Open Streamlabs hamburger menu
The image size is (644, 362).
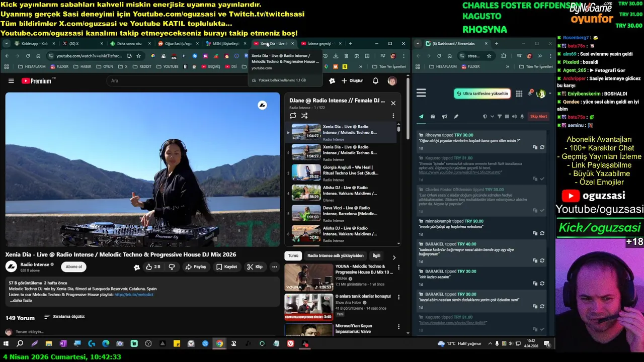[421, 93]
